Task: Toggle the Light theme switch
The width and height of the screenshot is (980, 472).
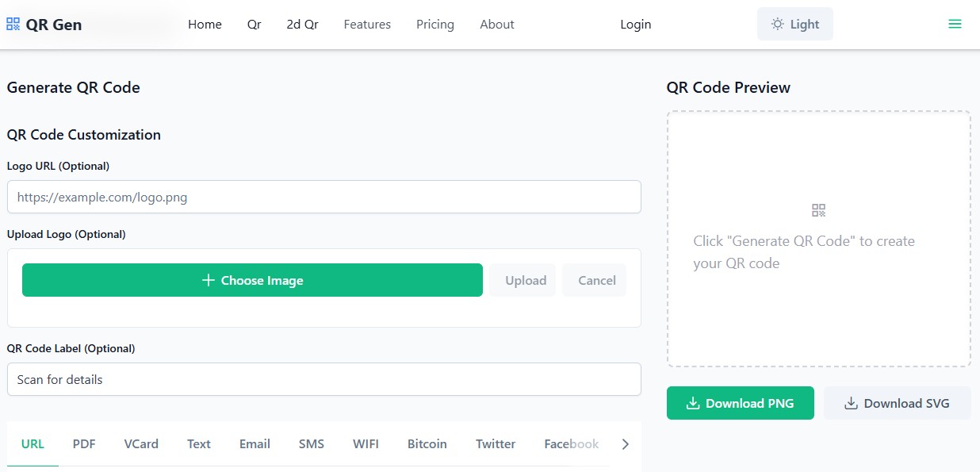Action: click(x=794, y=24)
